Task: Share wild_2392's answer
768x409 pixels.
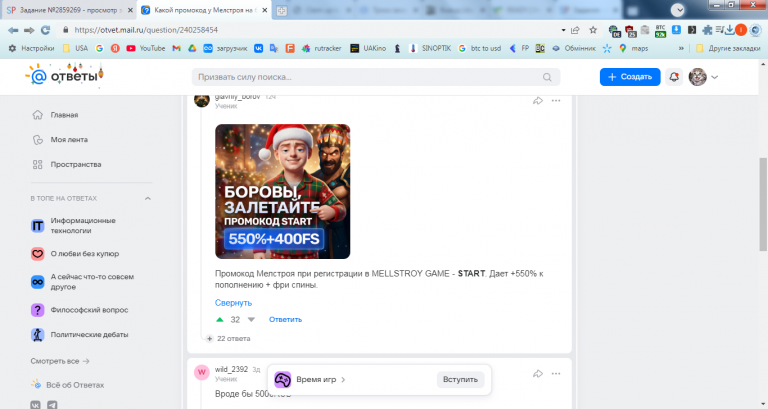Action: coord(538,374)
